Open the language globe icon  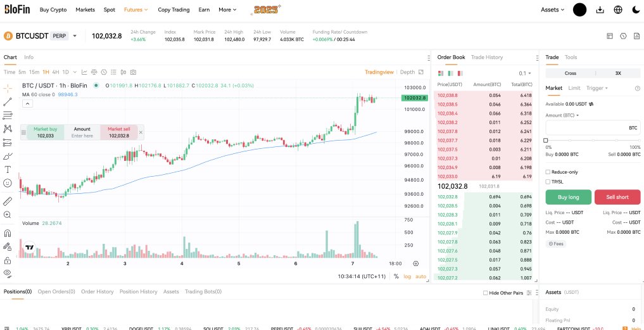(618, 10)
